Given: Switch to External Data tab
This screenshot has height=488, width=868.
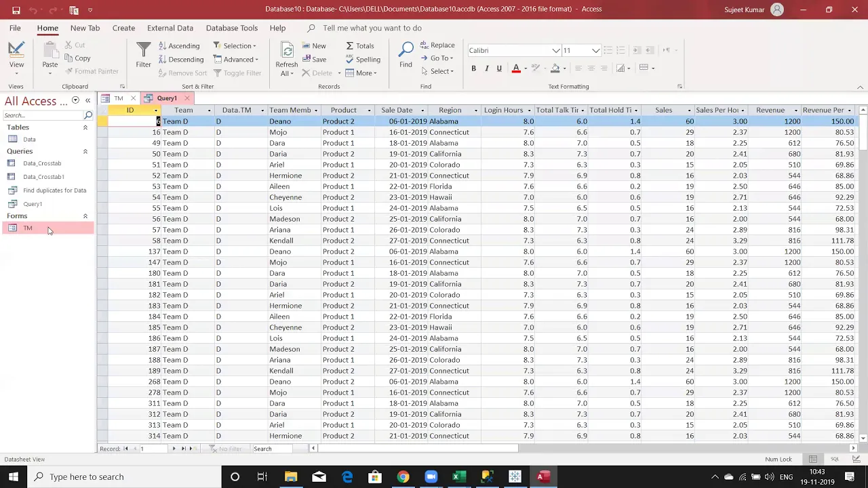Looking at the screenshot, I should [170, 28].
